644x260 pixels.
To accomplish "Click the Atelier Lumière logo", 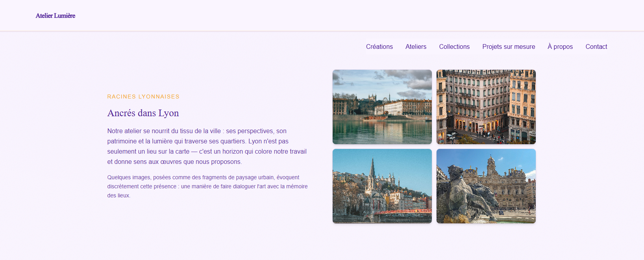I will coord(55,16).
